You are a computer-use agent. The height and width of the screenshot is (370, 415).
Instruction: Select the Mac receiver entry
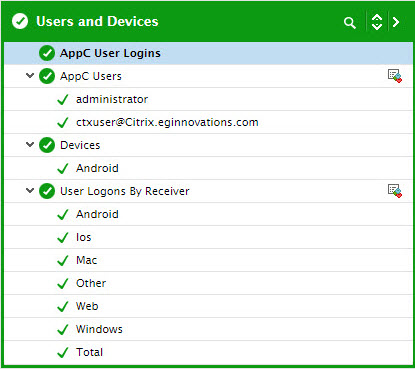(x=86, y=260)
